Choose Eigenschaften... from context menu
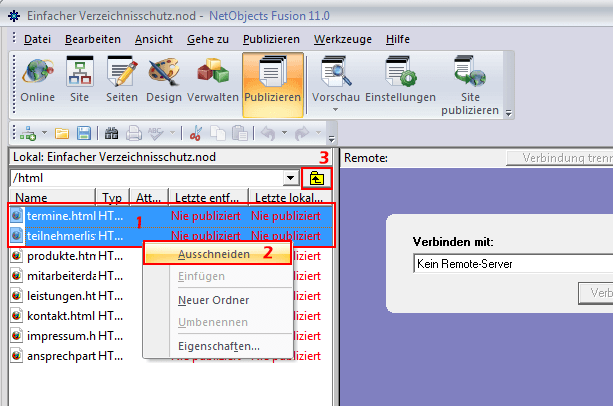The height and width of the screenshot is (406, 613). (x=218, y=346)
